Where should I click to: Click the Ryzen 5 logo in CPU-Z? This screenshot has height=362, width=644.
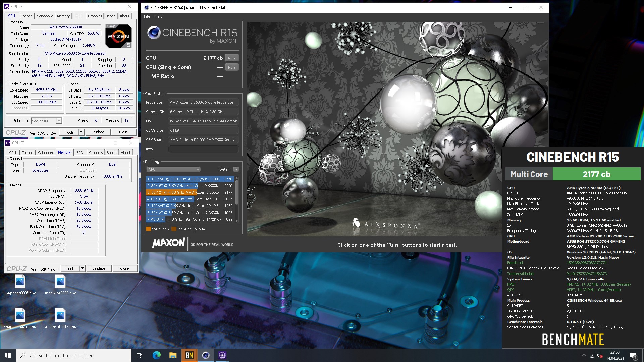pyautogui.click(x=119, y=36)
